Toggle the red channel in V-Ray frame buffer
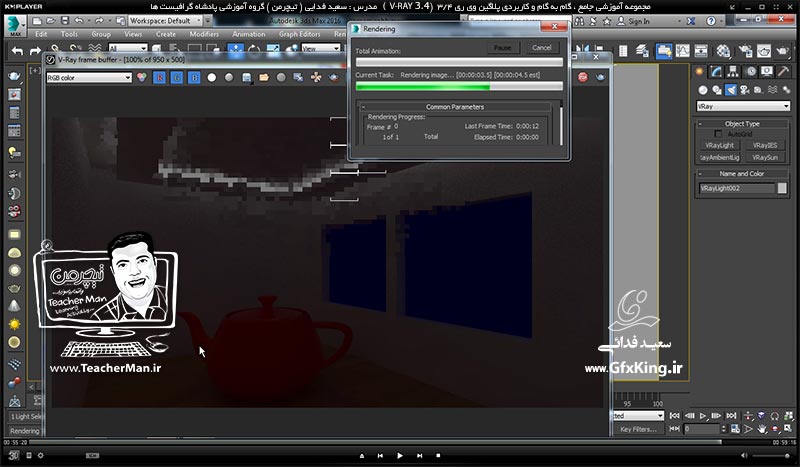 (x=160, y=78)
